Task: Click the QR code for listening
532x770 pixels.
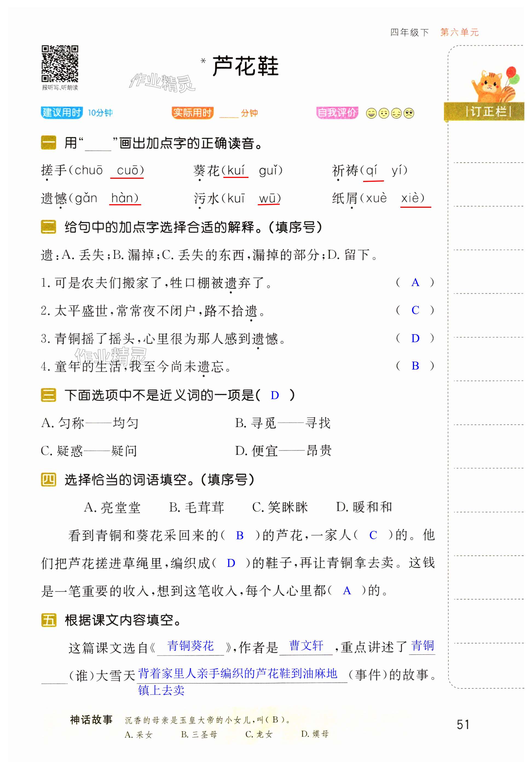Action: coord(60,64)
